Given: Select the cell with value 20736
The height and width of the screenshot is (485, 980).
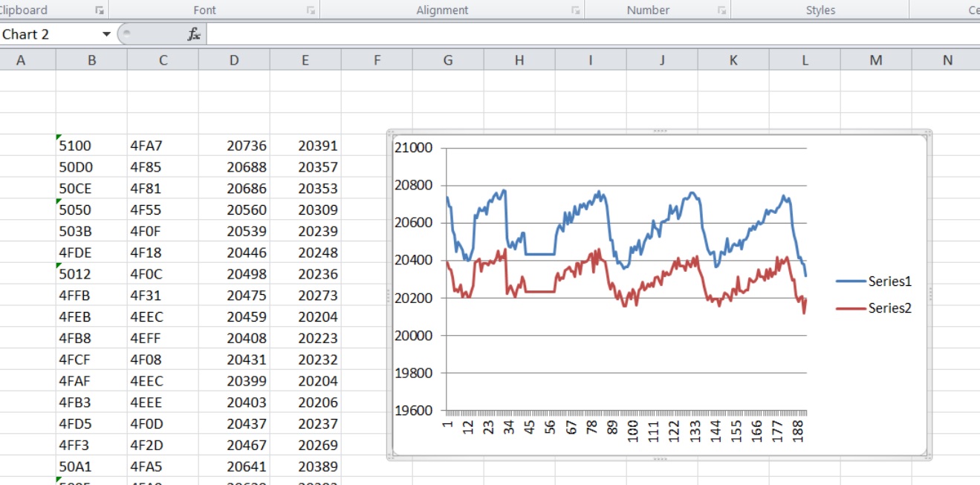Looking at the screenshot, I should (234, 146).
